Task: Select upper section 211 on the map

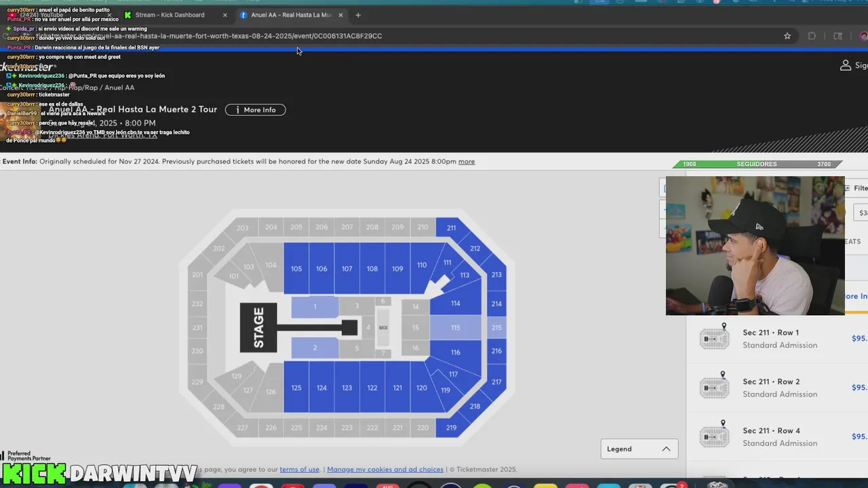Action: click(451, 228)
